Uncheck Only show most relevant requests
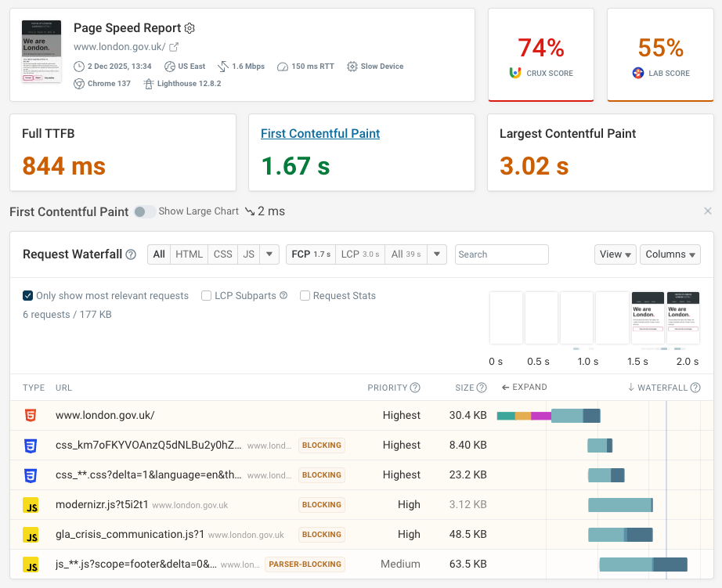722x588 pixels. point(28,296)
